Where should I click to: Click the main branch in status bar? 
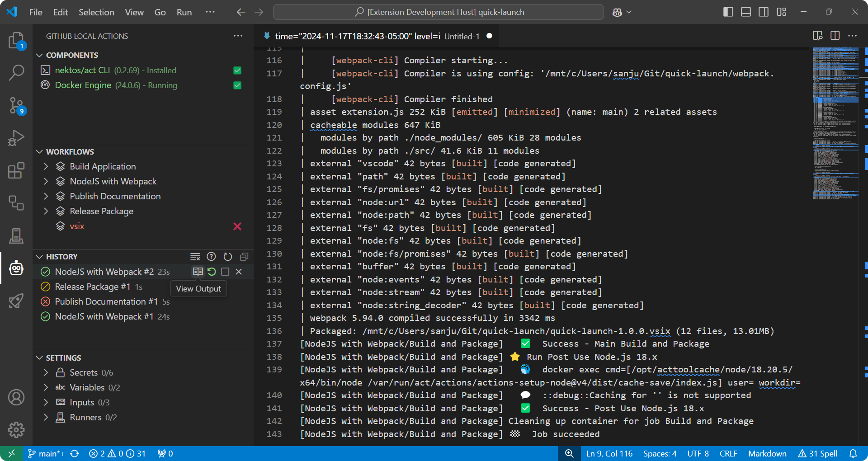click(x=47, y=453)
